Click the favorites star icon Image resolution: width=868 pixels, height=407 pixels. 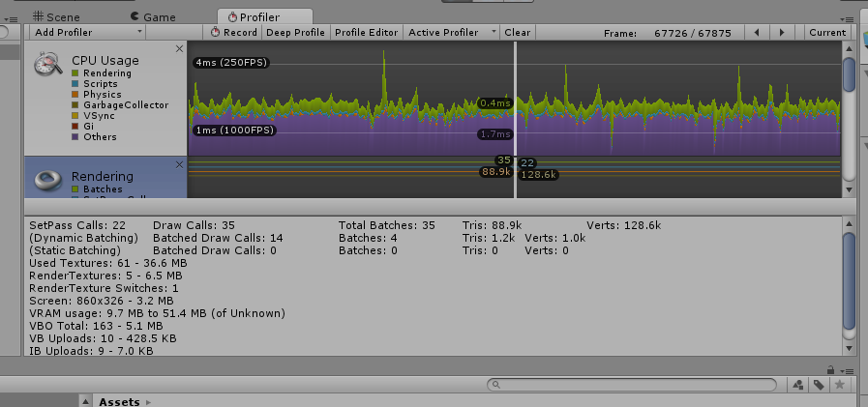click(839, 385)
